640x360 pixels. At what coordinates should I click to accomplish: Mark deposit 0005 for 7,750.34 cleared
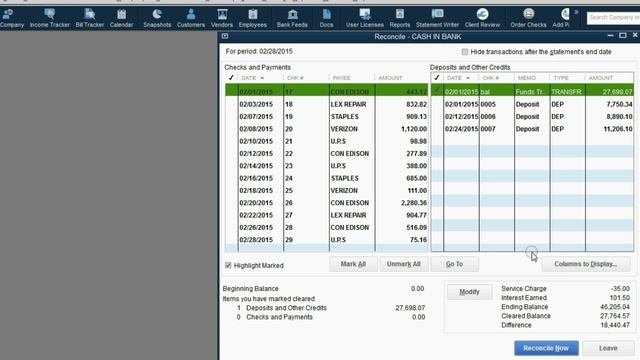tap(532, 104)
